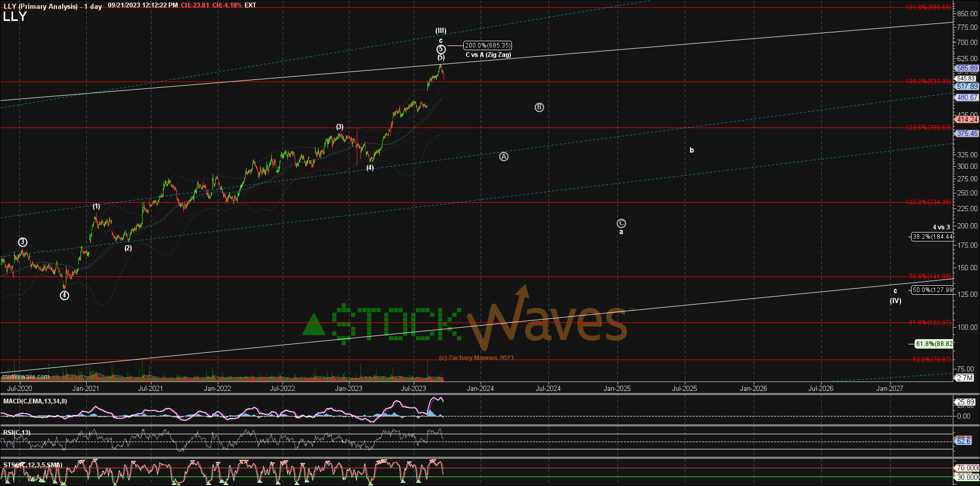Click the red 100.0%(234.36) level label

coord(929,202)
